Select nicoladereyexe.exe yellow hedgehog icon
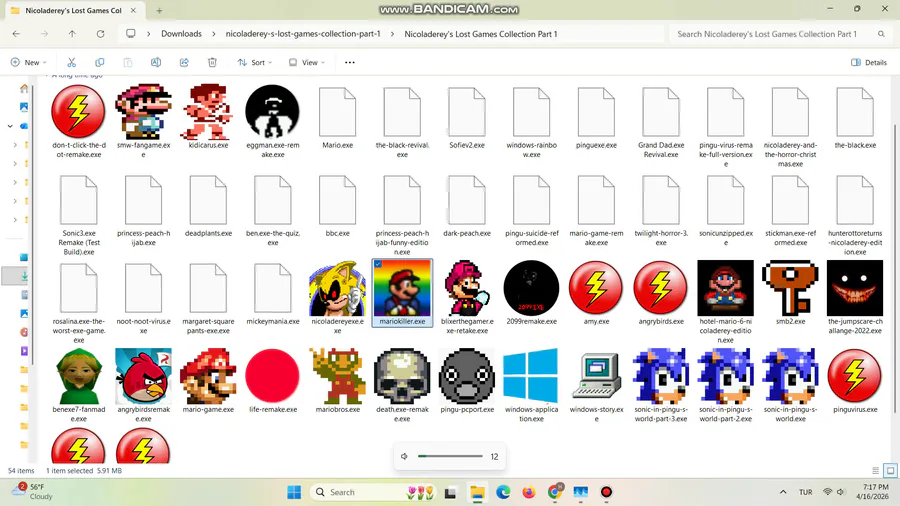The height and width of the screenshot is (506, 900). click(338, 288)
